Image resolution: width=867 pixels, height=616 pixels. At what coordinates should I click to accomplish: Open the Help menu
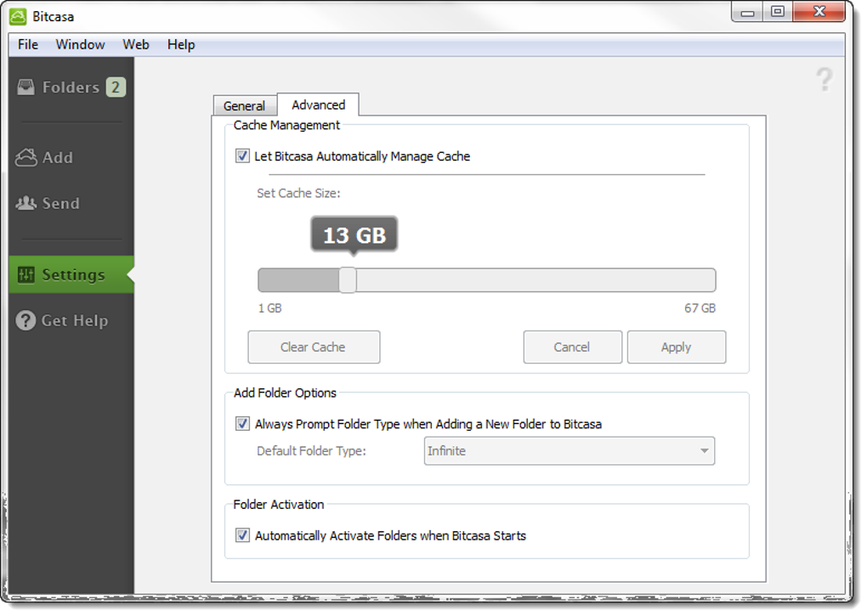(x=181, y=45)
